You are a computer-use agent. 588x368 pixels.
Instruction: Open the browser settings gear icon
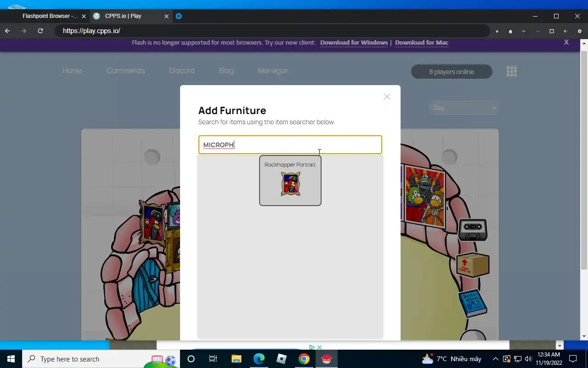579,31
